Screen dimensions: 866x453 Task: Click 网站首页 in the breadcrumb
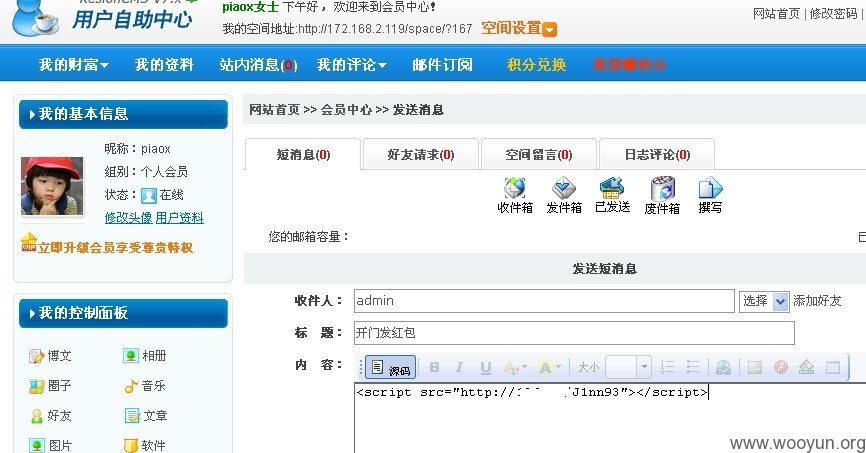[274, 109]
